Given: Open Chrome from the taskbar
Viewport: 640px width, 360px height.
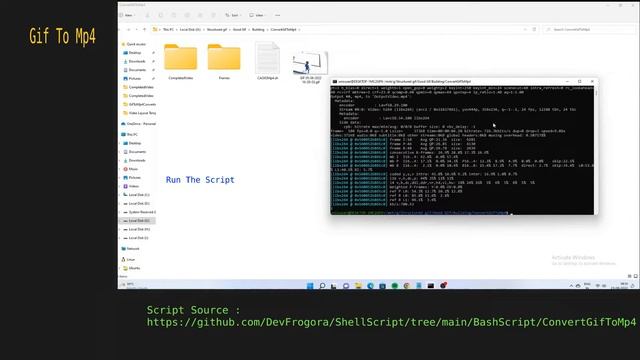Looking at the screenshot, I should (407, 286).
